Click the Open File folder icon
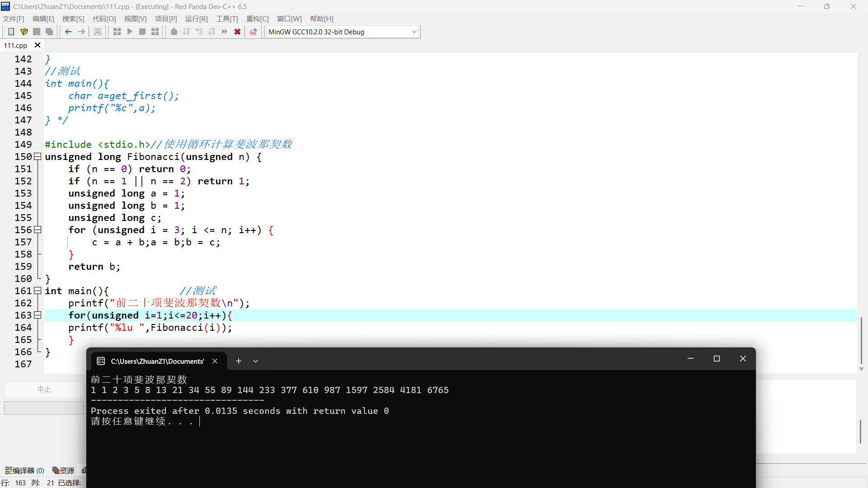 tap(24, 32)
